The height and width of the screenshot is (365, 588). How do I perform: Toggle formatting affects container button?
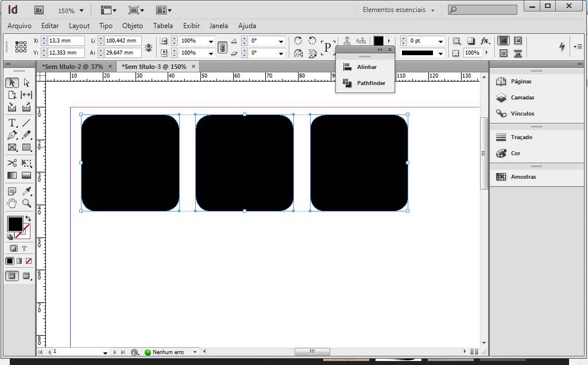(x=14, y=248)
